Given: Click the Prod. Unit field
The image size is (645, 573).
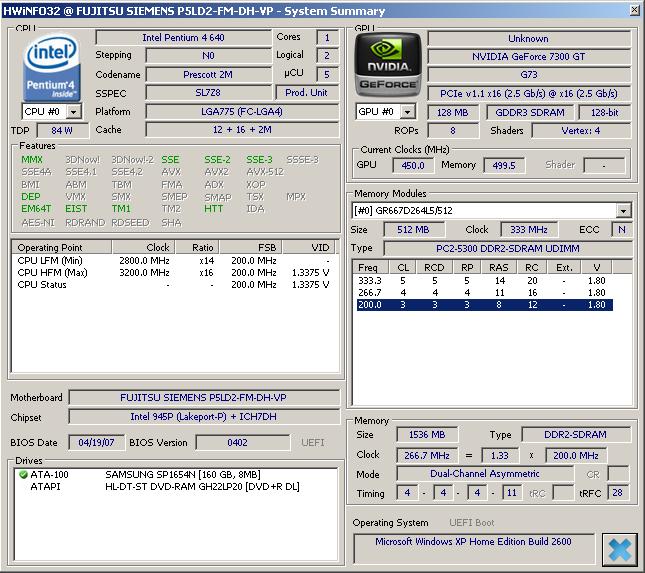Looking at the screenshot, I should tap(306, 93).
